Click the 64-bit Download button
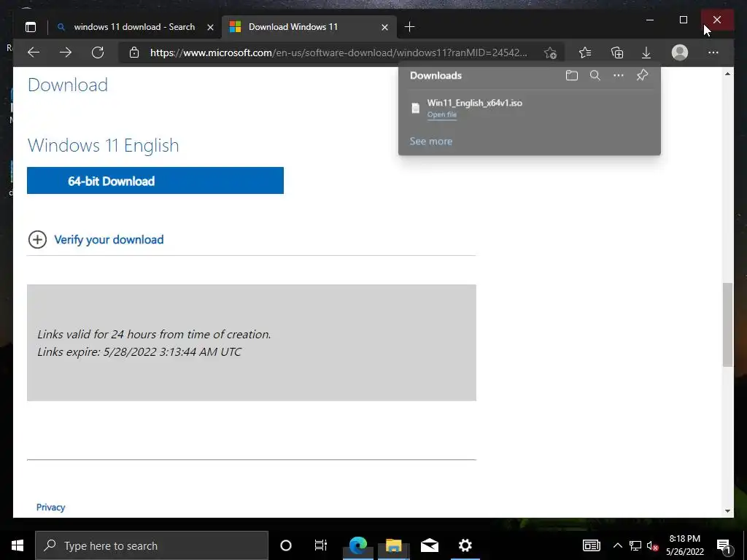The height and width of the screenshot is (560, 747). [x=155, y=181]
